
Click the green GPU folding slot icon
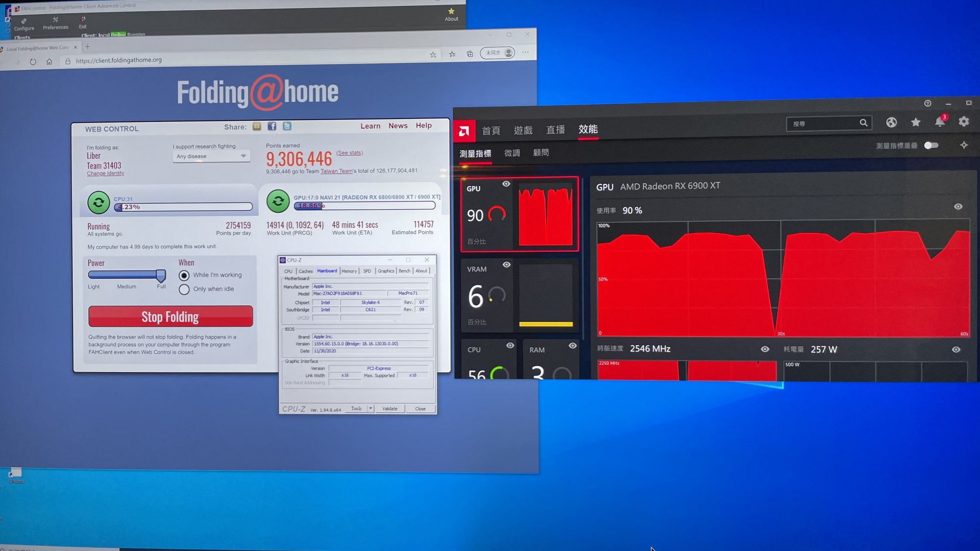point(278,201)
